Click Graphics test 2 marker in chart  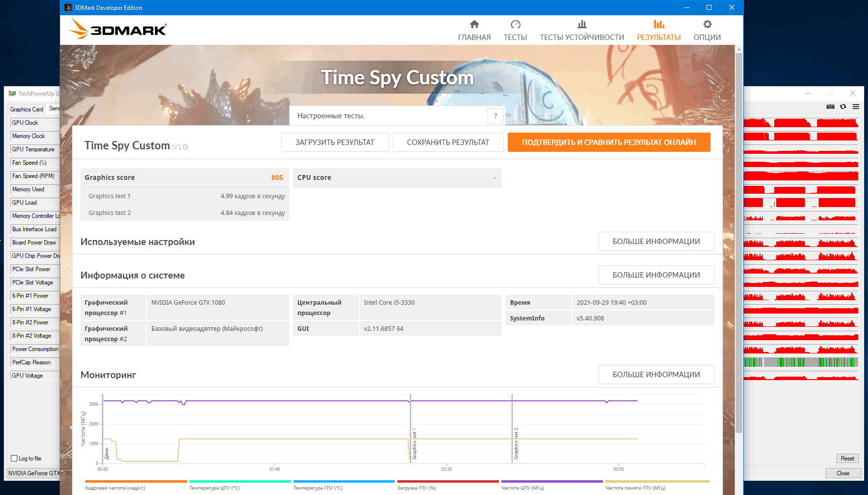[516, 444]
